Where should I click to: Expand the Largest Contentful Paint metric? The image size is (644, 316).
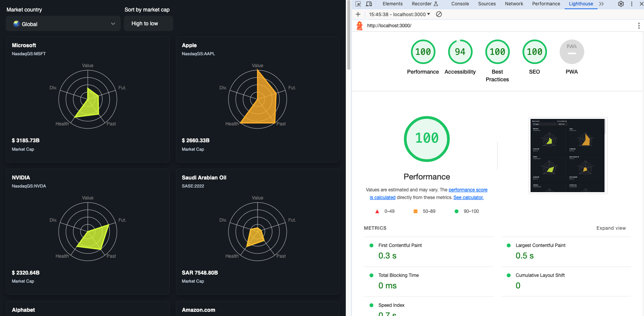(566, 252)
